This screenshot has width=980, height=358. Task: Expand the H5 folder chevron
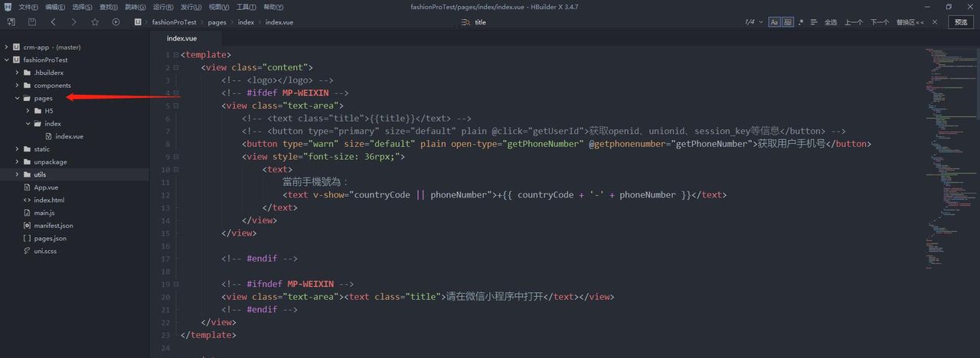click(x=28, y=111)
